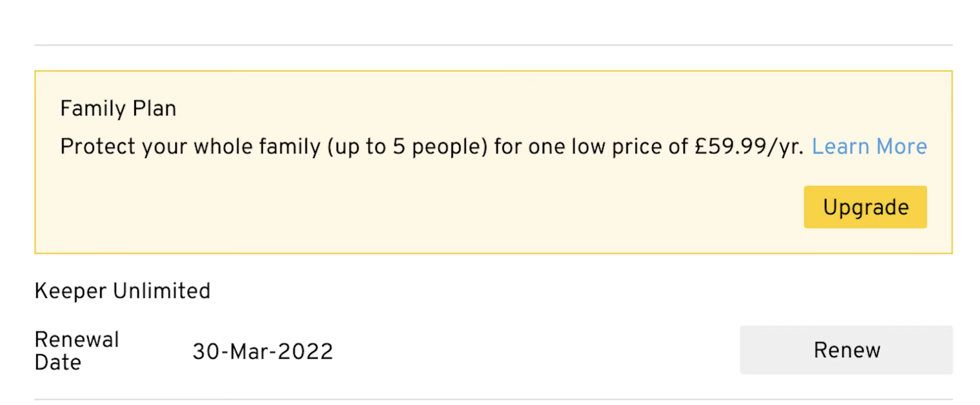Viewport: 980px width, 405px height.
Task: Click the word "Keeper" in plan name
Action: pyautogui.click(x=70, y=291)
